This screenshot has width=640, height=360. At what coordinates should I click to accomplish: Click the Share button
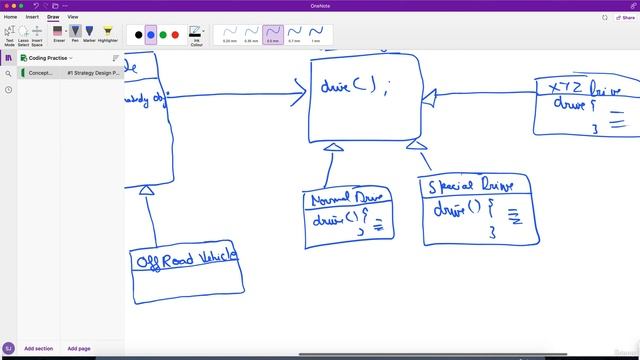[x=626, y=18]
